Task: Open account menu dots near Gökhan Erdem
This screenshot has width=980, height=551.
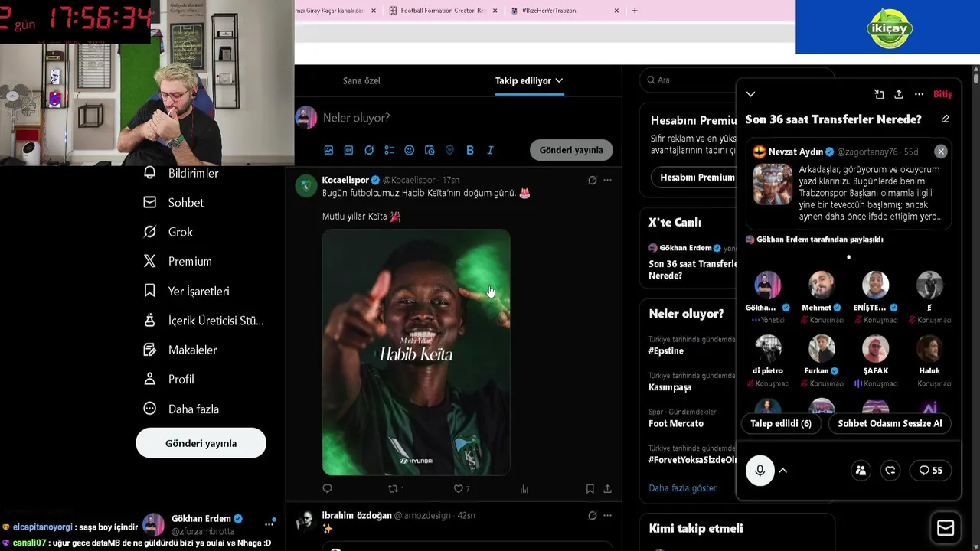Action: pos(269,524)
